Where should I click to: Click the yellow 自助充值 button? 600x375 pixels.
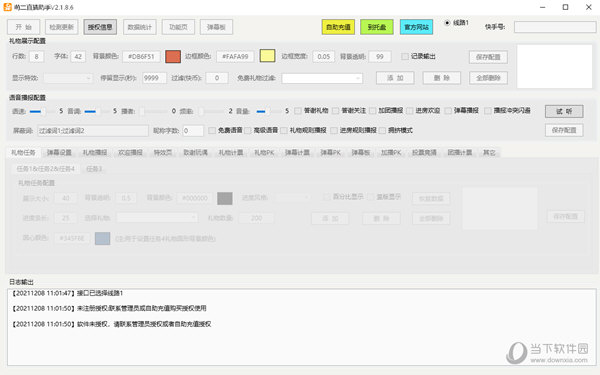click(338, 27)
